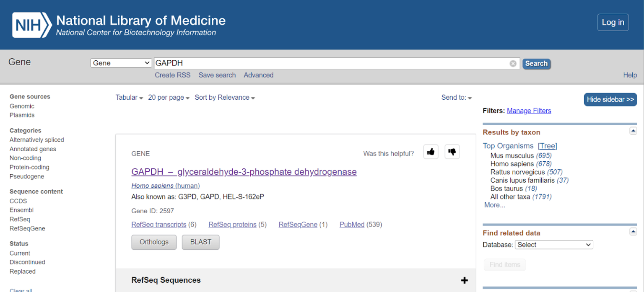644x292 pixels.
Task: Open GAPDH glyceraldehyde-3-phosphate dehydrogenase result
Action: click(x=244, y=172)
